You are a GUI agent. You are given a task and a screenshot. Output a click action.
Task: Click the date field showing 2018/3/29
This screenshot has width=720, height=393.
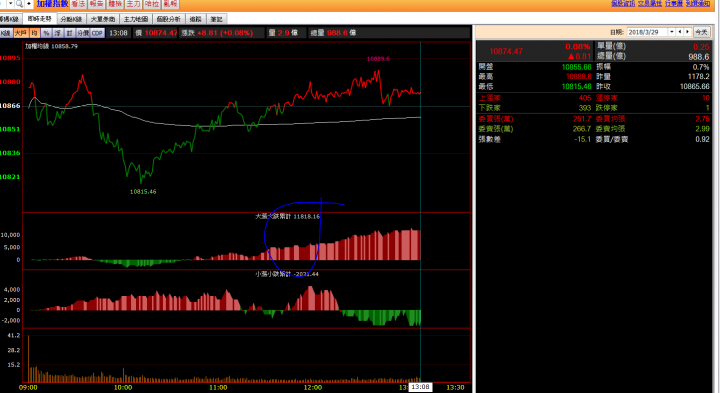[648, 32]
